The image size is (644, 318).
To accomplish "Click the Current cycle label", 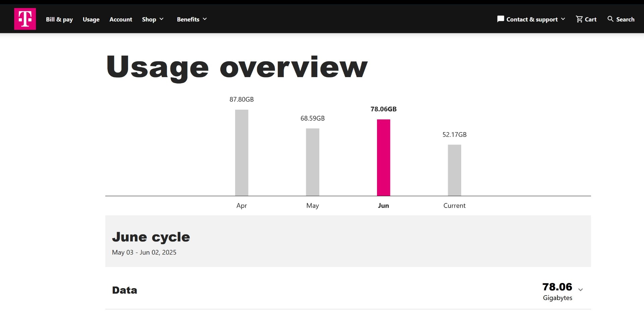I will click(454, 206).
